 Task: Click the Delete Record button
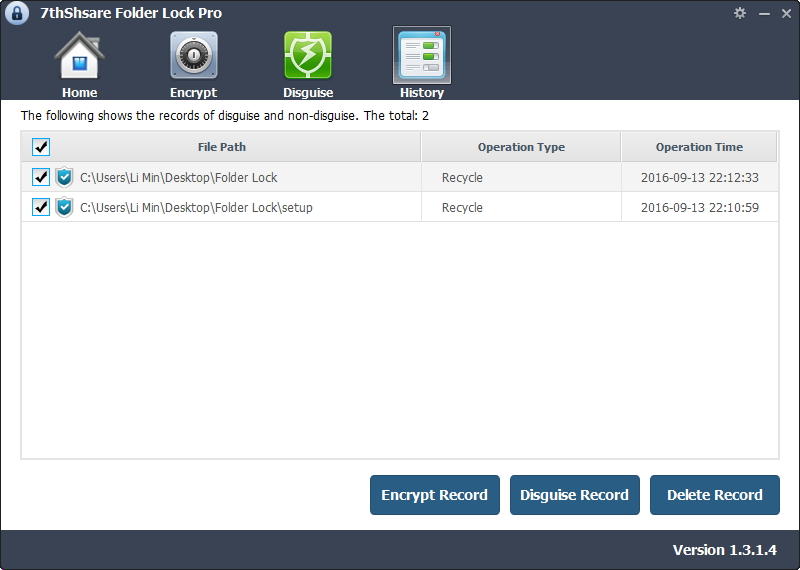(715, 495)
